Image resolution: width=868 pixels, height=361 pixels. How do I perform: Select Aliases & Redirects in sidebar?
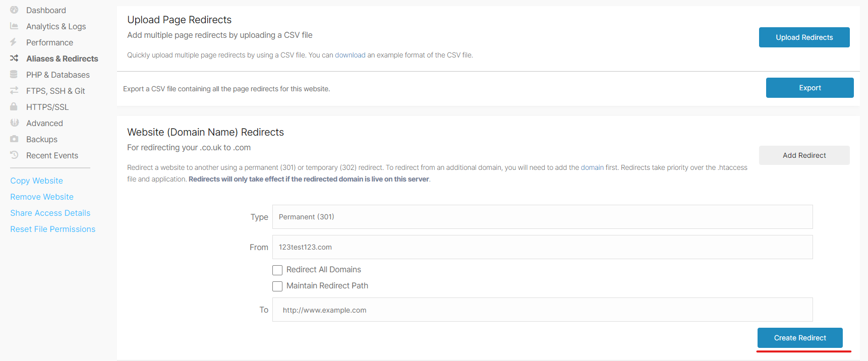(x=62, y=58)
